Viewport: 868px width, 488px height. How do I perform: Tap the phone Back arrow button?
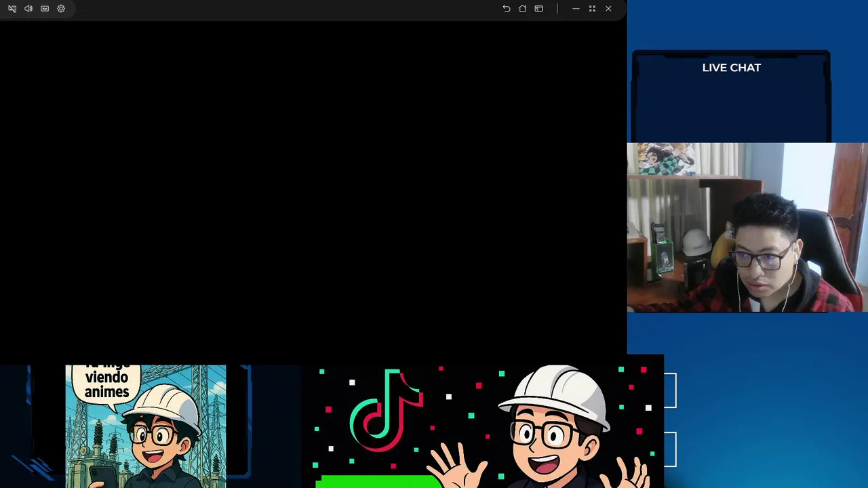[506, 9]
